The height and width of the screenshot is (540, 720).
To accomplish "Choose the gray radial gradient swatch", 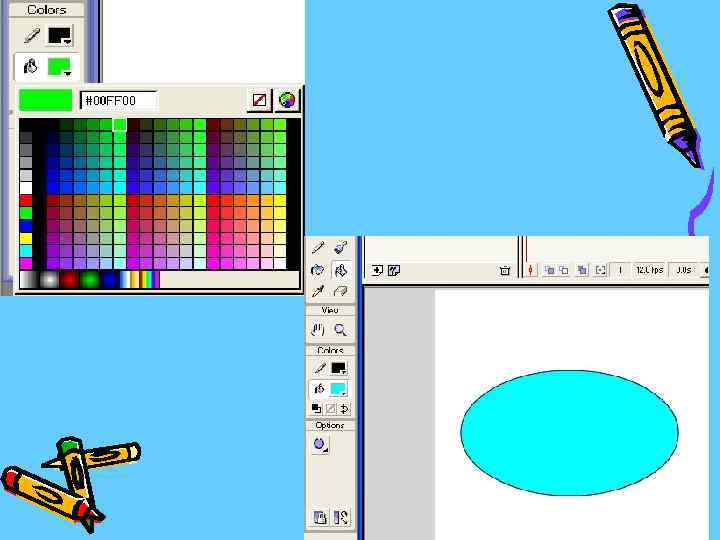I will click(x=49, y=280).
